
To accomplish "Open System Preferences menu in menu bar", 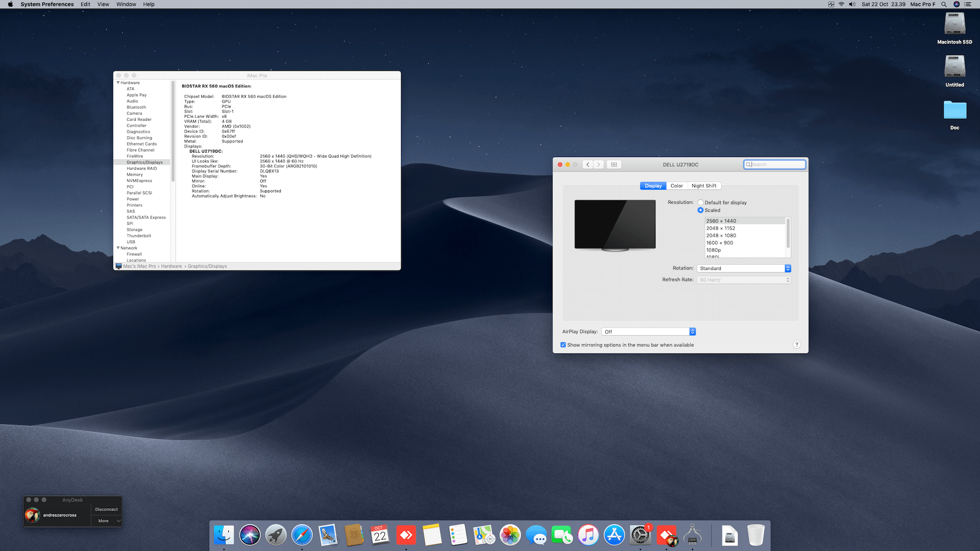I will pyautogui.click(x=47, y=4).
